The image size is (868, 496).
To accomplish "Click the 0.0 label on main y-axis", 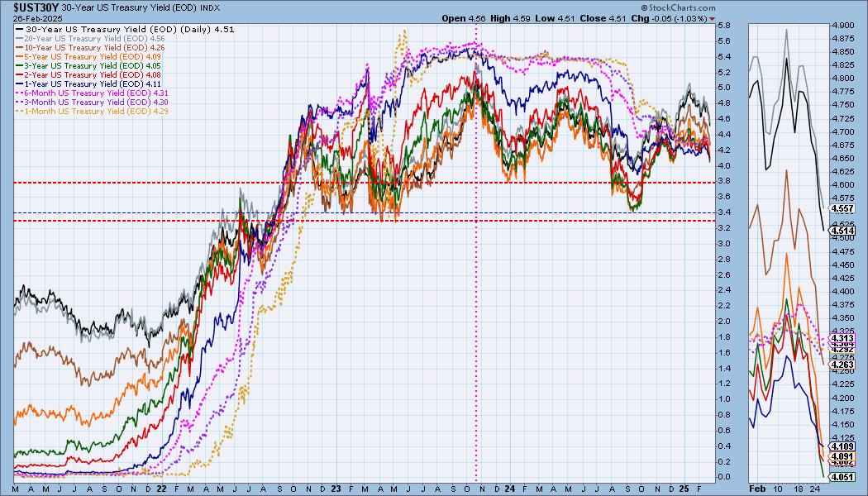I will [x=724, y=477].
